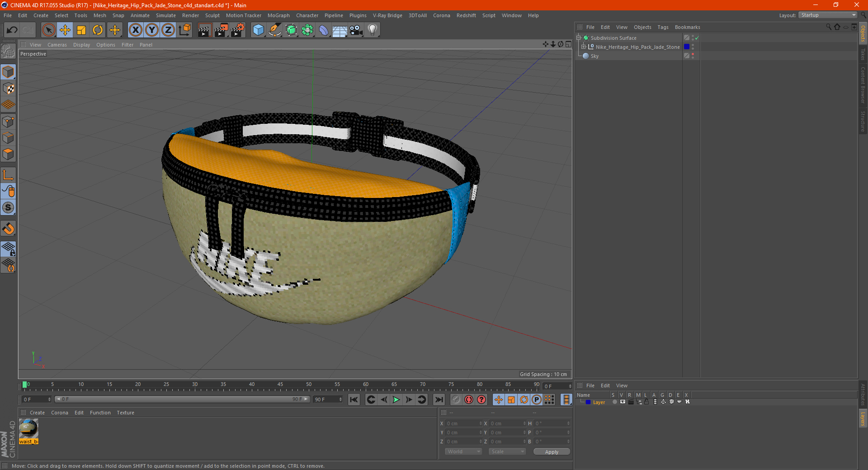This screenshot has height=470, width=868.
Task: Select the Live Selection tool
Action: [x=48, y=30]
